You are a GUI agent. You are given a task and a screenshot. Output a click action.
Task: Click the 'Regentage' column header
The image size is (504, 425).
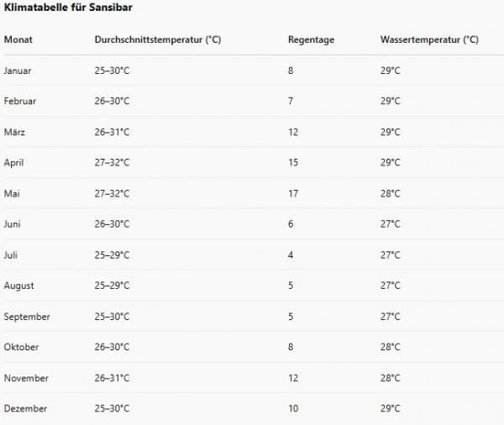click(311, 39)
